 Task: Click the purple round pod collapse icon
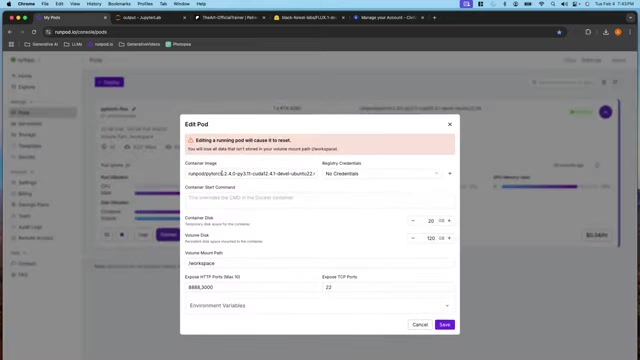point(605,112)
